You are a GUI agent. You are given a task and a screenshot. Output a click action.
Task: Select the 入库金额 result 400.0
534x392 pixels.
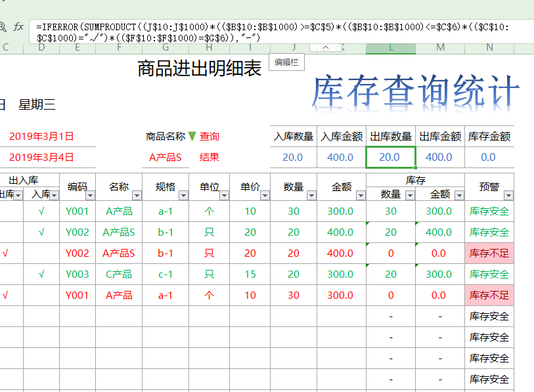click(x=342, y=158)
